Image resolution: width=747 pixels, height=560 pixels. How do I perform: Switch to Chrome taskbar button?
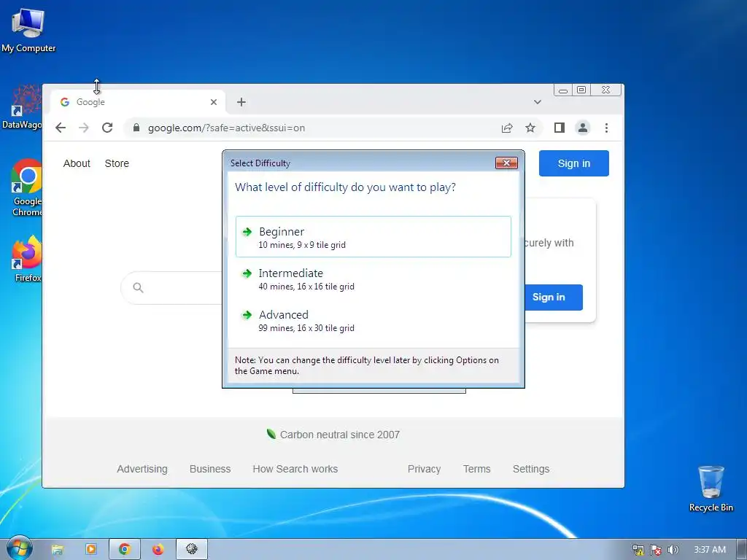(x=125, y=550)
